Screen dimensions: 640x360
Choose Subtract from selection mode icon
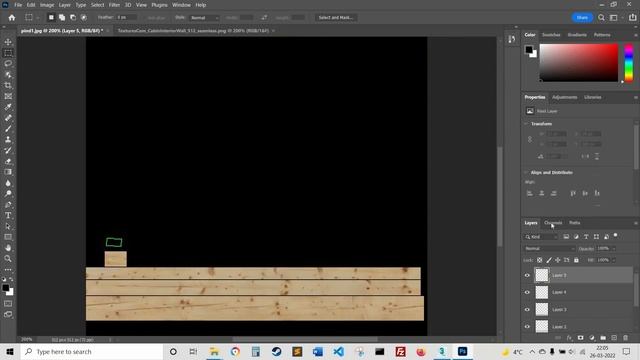click(x=73, y=18)
